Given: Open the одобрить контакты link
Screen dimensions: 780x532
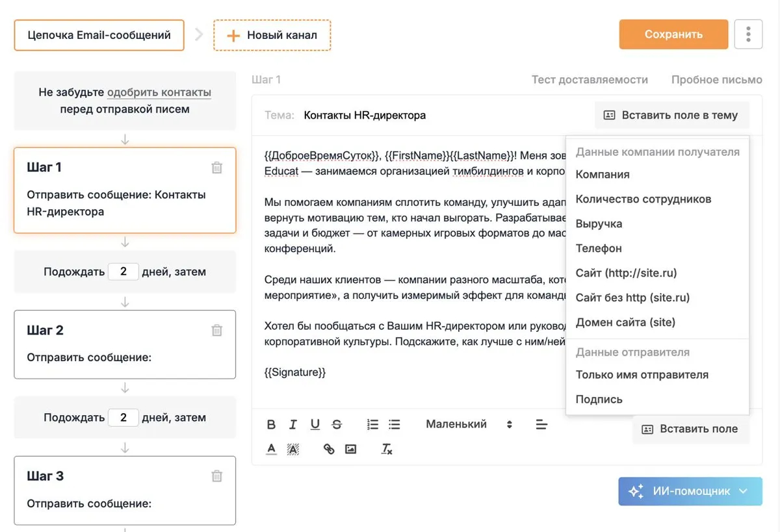Looking at the screenshot, I should point(159,92).
